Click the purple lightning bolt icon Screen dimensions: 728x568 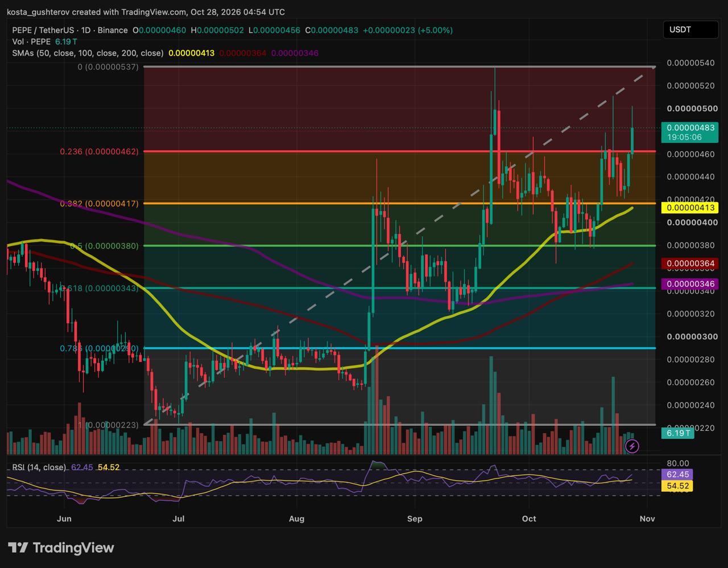pyautogui.click(x=632, y=446)
